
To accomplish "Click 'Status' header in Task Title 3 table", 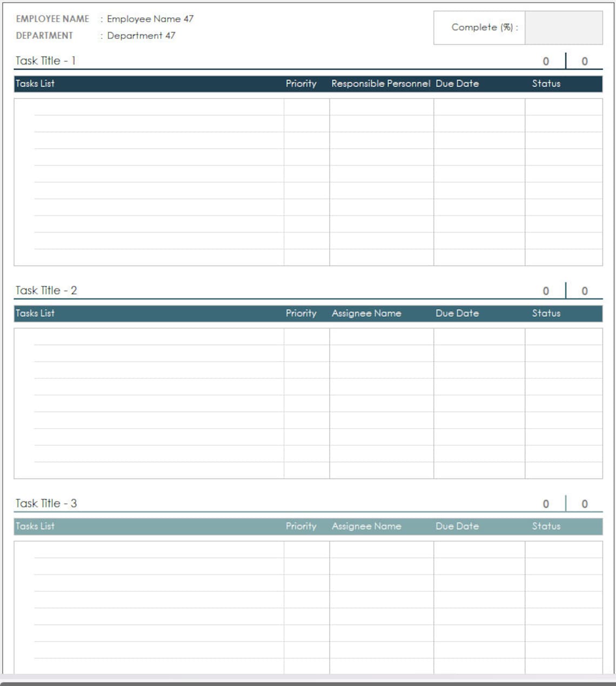I will pos(546,527).
